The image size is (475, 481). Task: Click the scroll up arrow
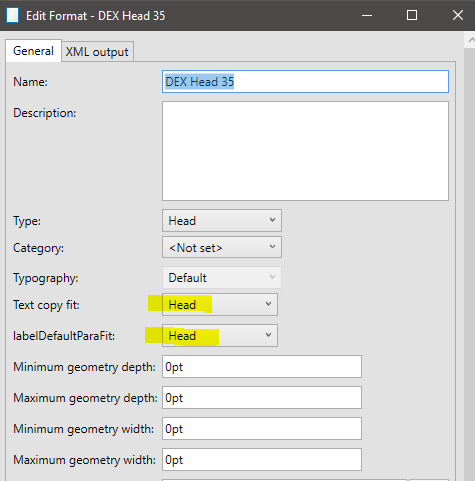tap(471, 41)
